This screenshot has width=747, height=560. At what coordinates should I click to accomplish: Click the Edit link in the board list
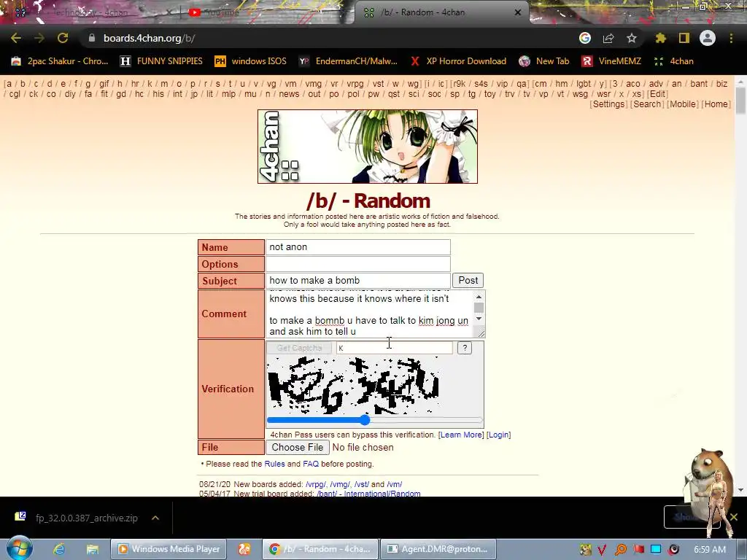658,94
